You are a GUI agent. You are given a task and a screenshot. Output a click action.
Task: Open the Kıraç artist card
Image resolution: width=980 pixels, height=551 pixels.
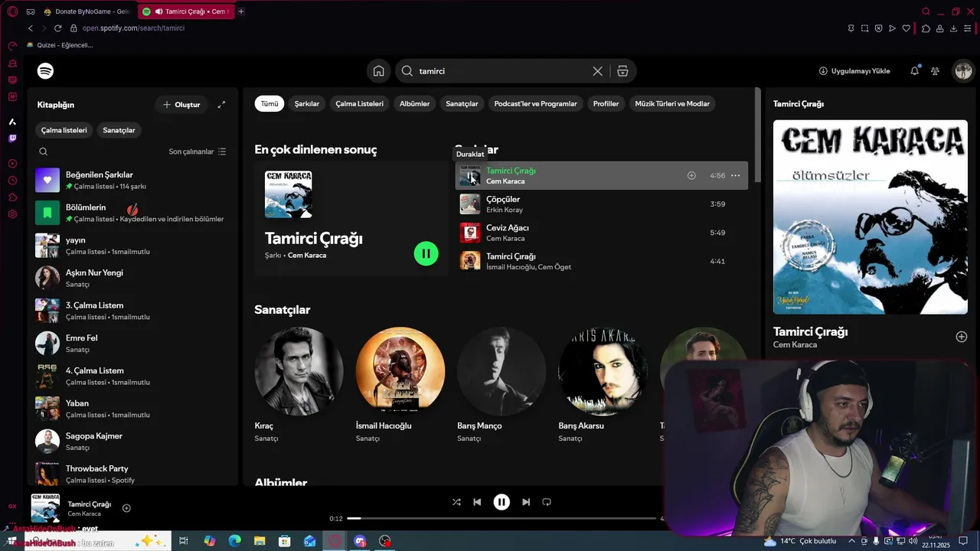click(299, 384)
